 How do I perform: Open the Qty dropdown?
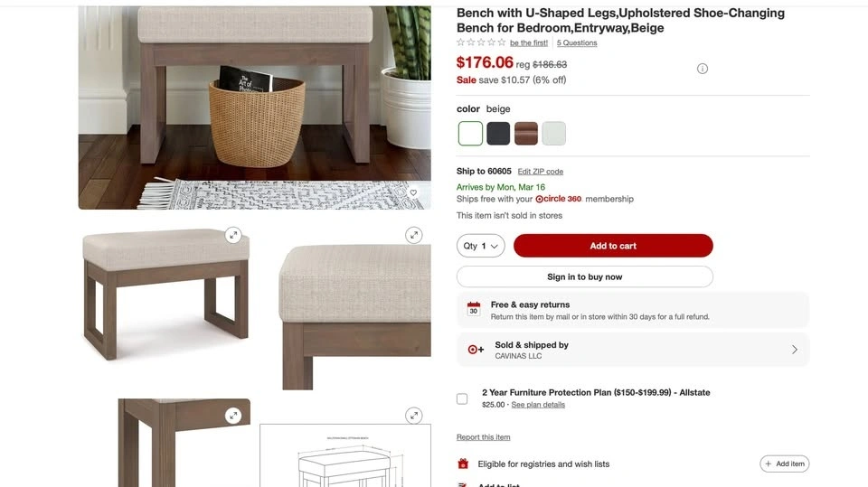click(x=480, y=246)
